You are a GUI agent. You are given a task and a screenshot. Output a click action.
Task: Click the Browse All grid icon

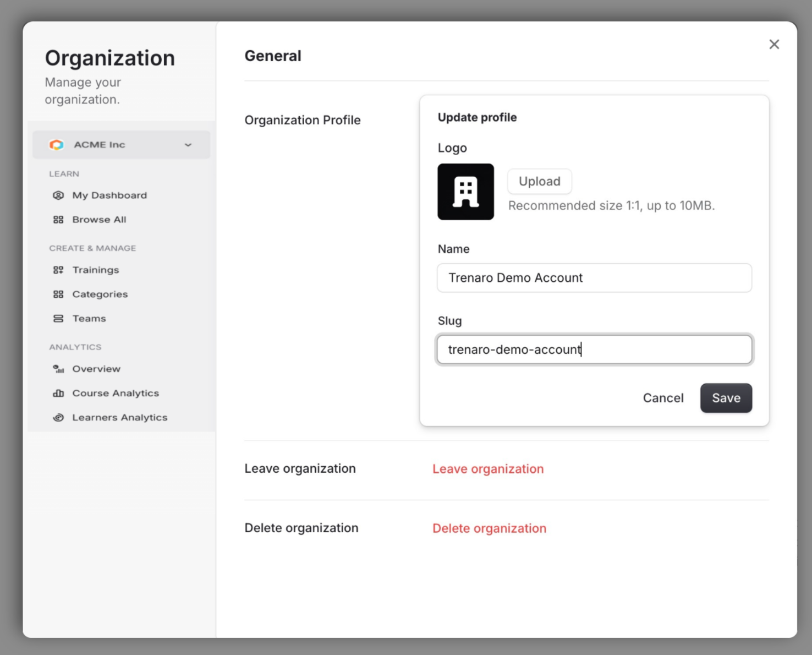coord(58,219)
